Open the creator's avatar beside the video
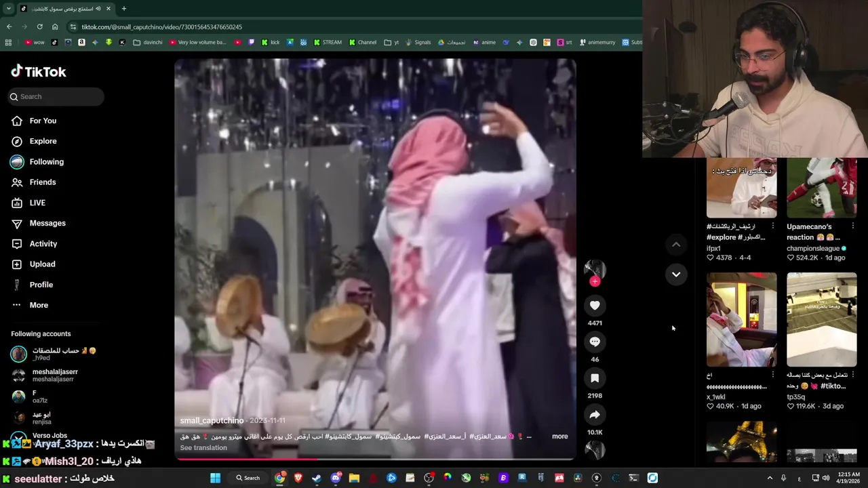 595,269
